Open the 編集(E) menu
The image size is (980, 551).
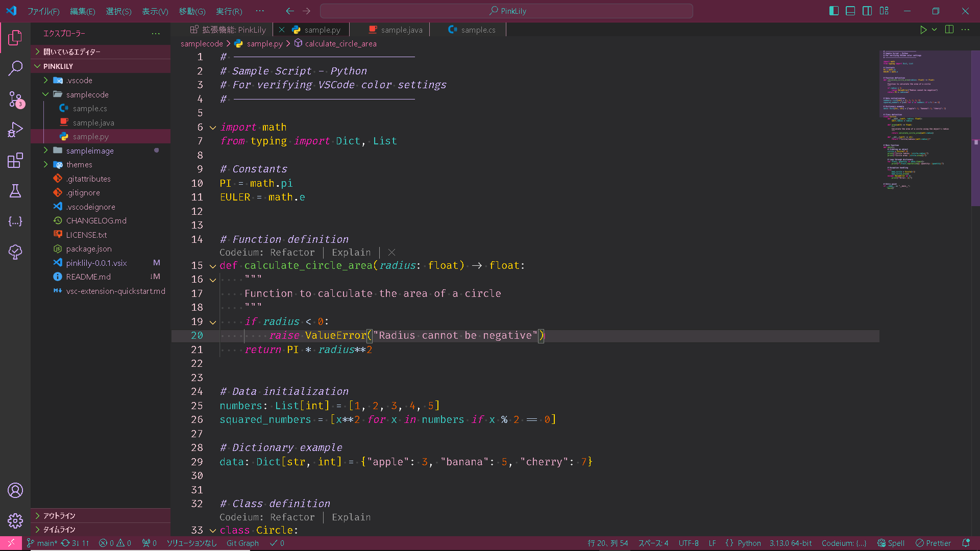(82, 11)
